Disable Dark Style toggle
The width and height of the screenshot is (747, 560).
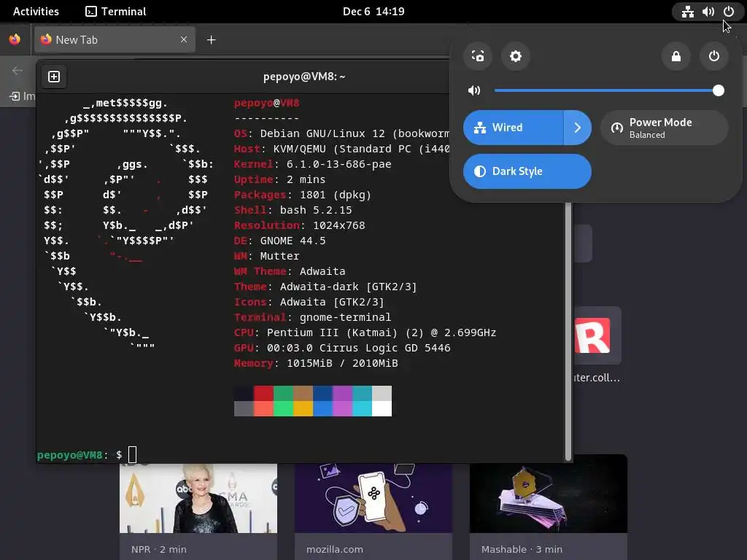point(527,171)
